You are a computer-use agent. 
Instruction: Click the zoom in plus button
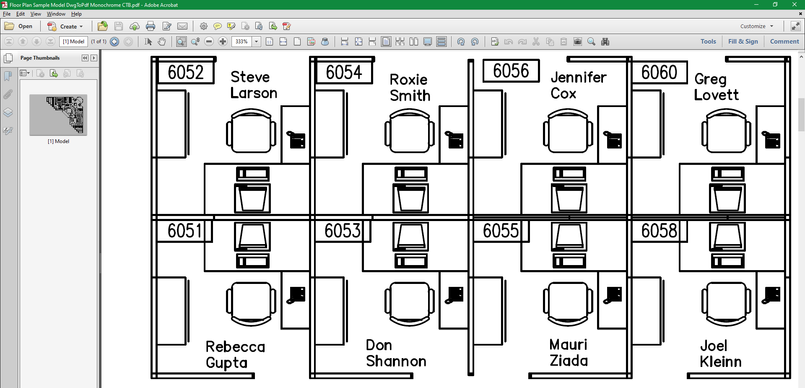[223, 42]
